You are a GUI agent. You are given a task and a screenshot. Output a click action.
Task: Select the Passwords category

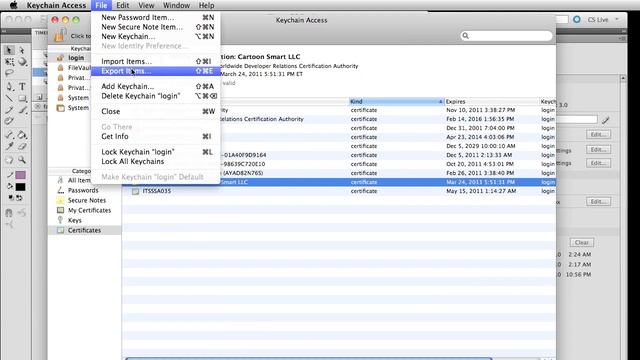84,190
